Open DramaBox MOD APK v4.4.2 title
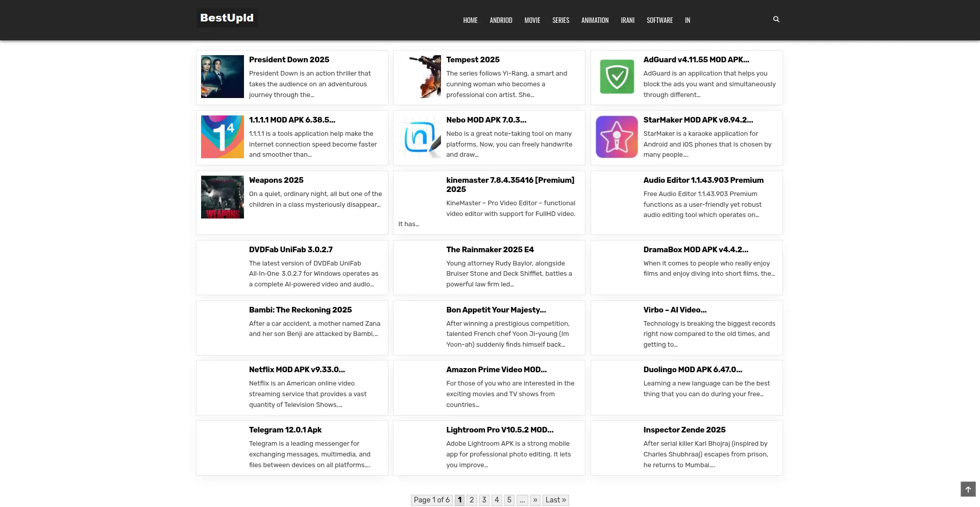Screen dimensions: 980x507 (696, 250)
